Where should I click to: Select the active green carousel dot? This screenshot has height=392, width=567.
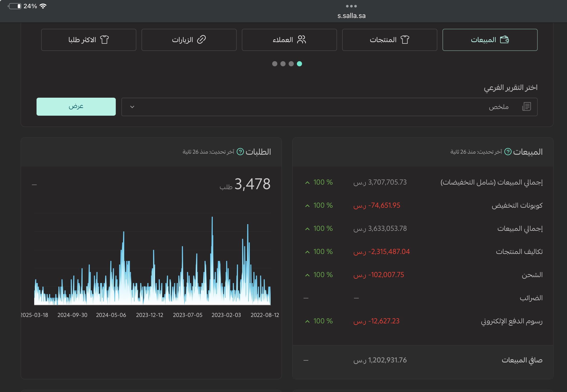click(299, 64)
